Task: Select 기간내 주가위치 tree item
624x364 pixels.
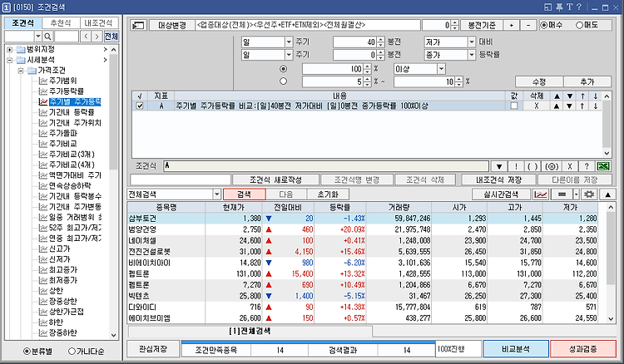Action: [x=75, y=123]
